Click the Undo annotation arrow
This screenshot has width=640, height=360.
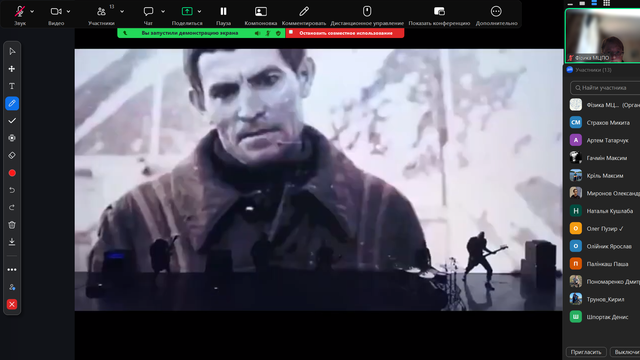tap(12, 190)
